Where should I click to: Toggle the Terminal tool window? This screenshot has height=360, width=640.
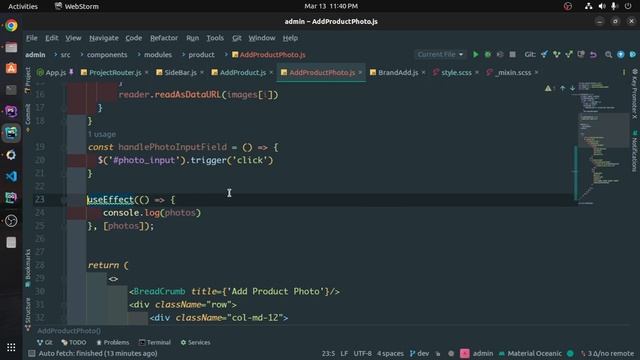coord(155,342)
